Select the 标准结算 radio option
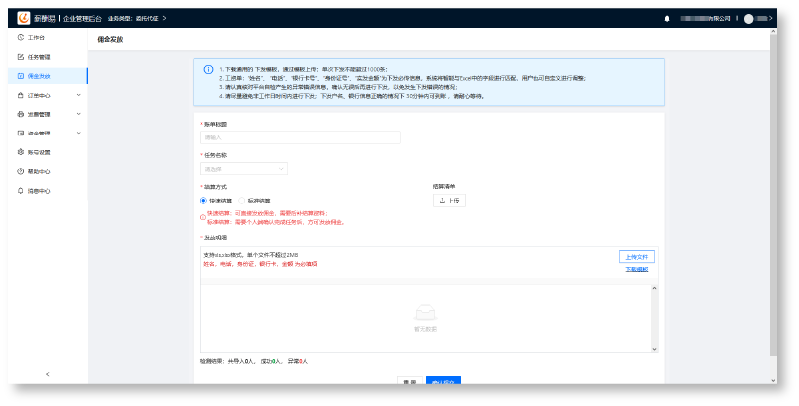The width and height of the screenshot is (799, 406). tap(239, 200)
